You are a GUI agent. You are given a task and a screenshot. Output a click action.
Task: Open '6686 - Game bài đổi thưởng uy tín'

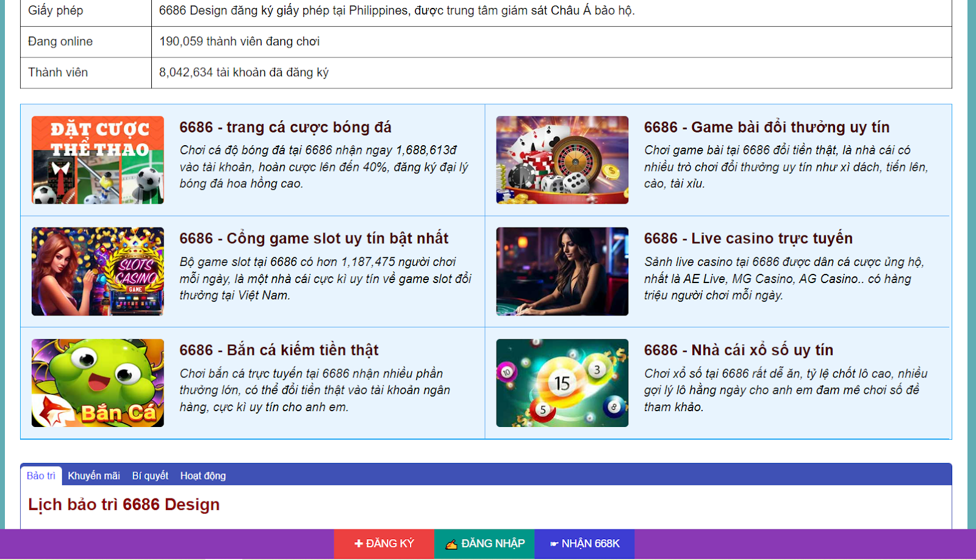click(x=767, y=127)
